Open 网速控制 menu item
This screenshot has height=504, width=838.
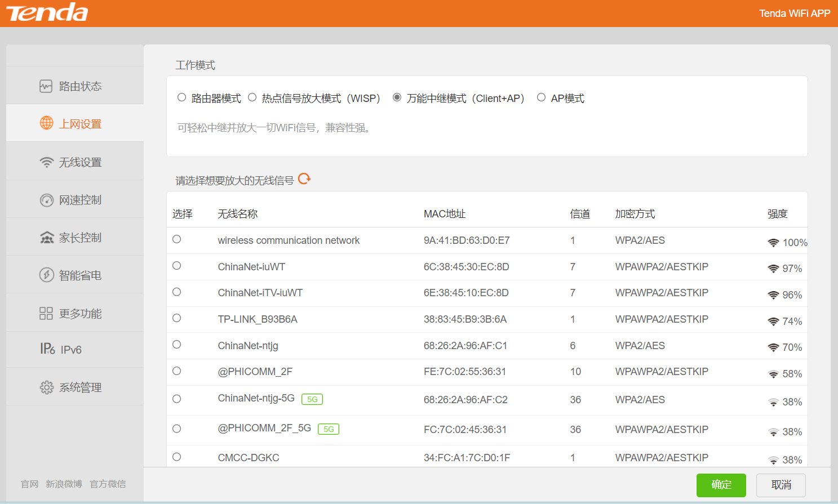pyautogui.click(x=75, y=199)
